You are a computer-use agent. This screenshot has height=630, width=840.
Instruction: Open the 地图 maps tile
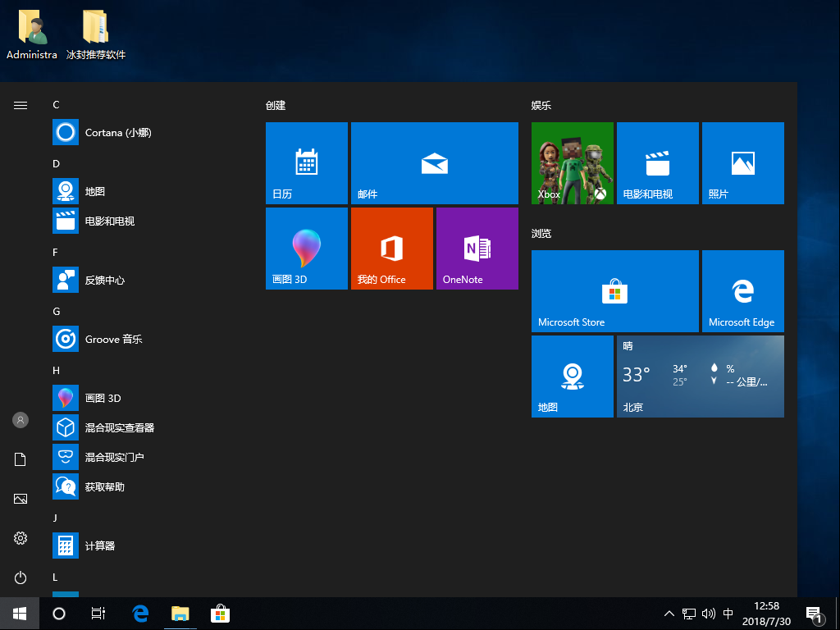(x=572, y=377)
